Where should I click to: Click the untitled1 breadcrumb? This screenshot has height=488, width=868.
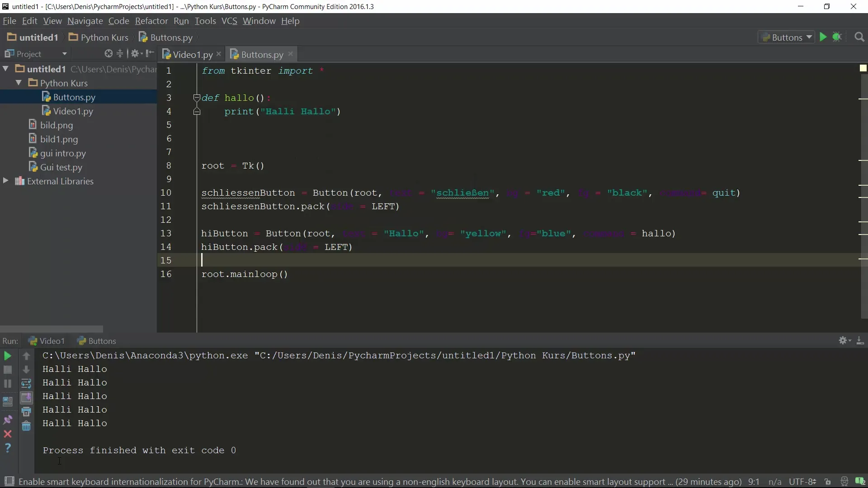click(x=33, y=37)
